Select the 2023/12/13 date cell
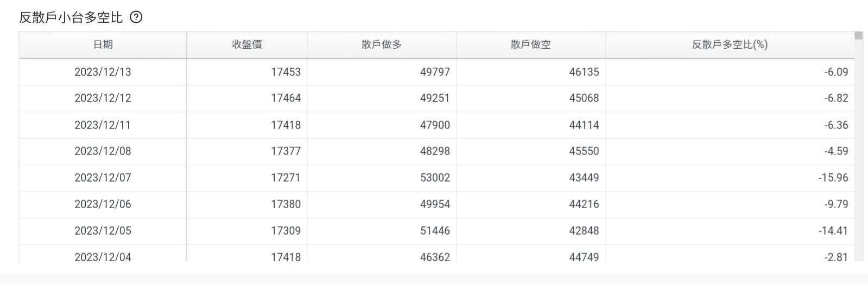The width and height of the screenshot is (868, 284). [x=103, y=72]
